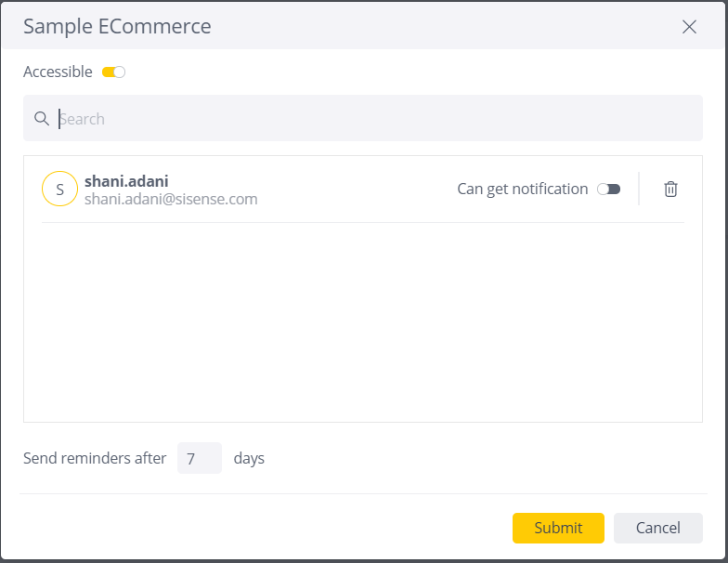The height and width of the screenshot is (563, 728).
Task: Delete shani.adani with the trash icon
Action: coord(670,190)
